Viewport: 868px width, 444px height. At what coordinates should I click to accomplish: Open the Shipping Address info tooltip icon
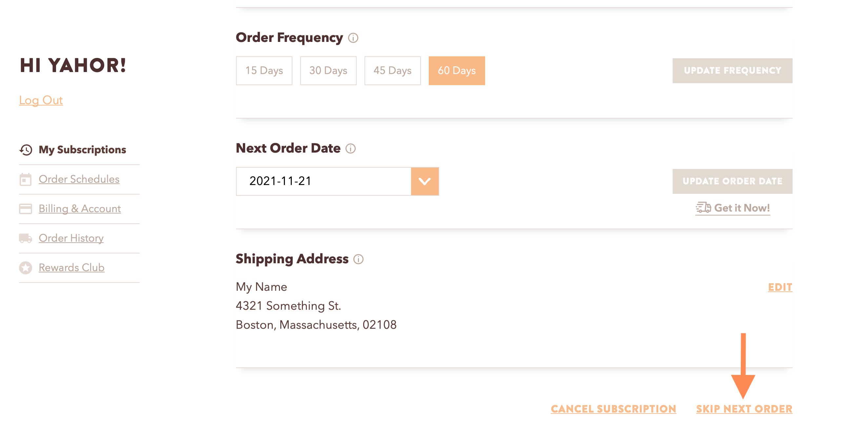point(360,260)
